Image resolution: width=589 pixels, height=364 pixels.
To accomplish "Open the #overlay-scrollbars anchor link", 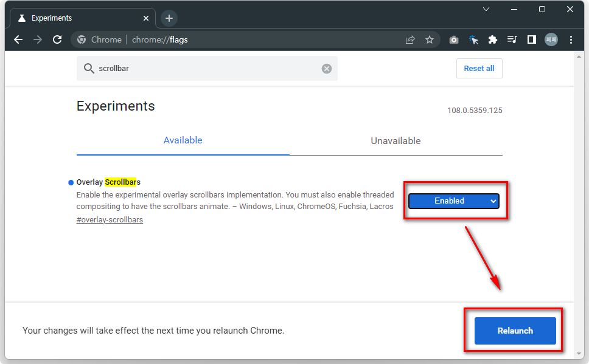I will click(110, 220).
